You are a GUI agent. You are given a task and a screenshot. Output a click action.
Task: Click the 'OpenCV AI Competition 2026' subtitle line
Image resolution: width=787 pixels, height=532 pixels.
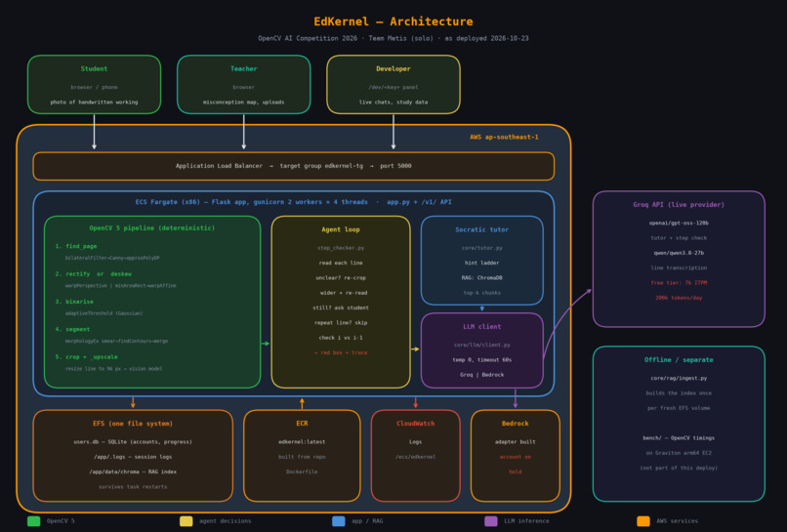tap(393, 38)
